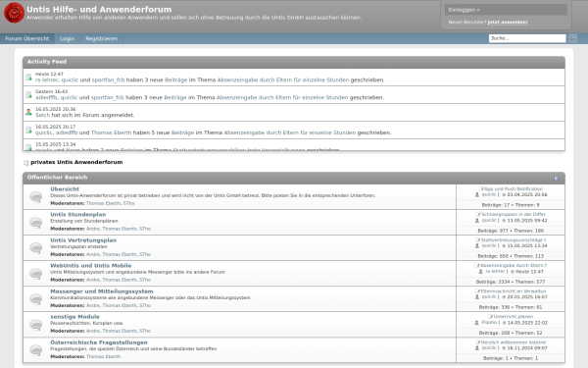The image size is (588, 368).
Task: Collapse the Öffentlicher Bereich category toggle
Action: click(x=556, y=178)
